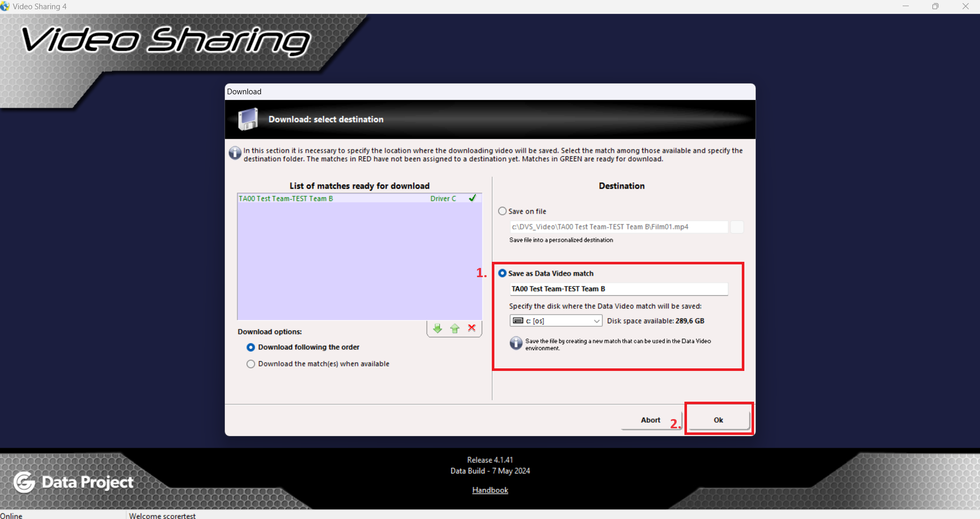
Task: Click the green checkmark on TA00 match row
Action: 472,198
